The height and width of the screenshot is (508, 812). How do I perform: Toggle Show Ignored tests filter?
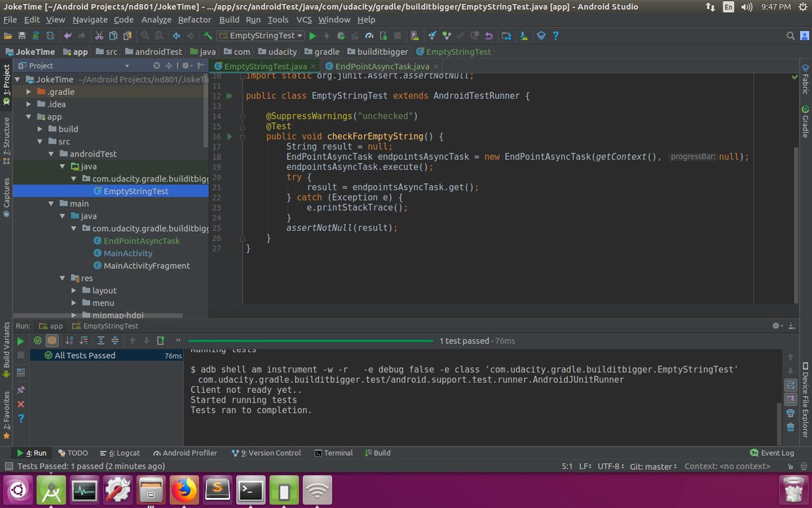point(51,341)
